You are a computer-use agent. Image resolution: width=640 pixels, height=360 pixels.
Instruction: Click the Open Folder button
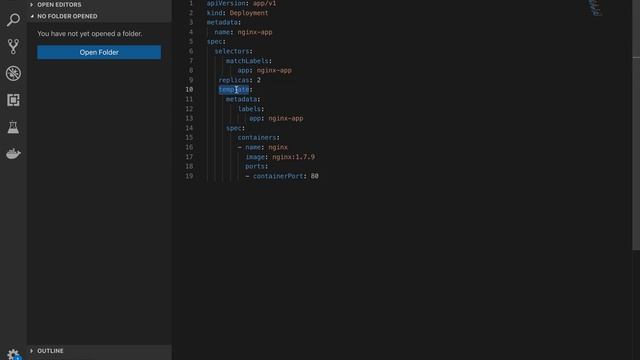click(x=99, y=52)
